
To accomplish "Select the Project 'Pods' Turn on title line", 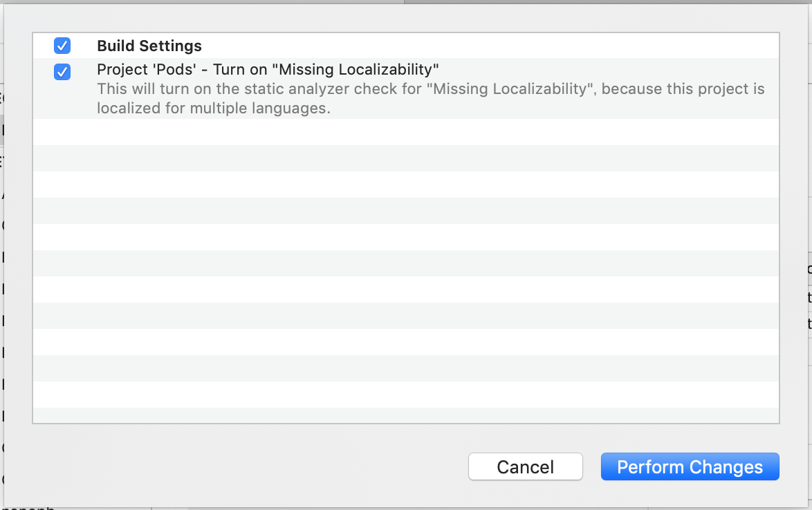I will pyautogui.click(x=268, y=69).
